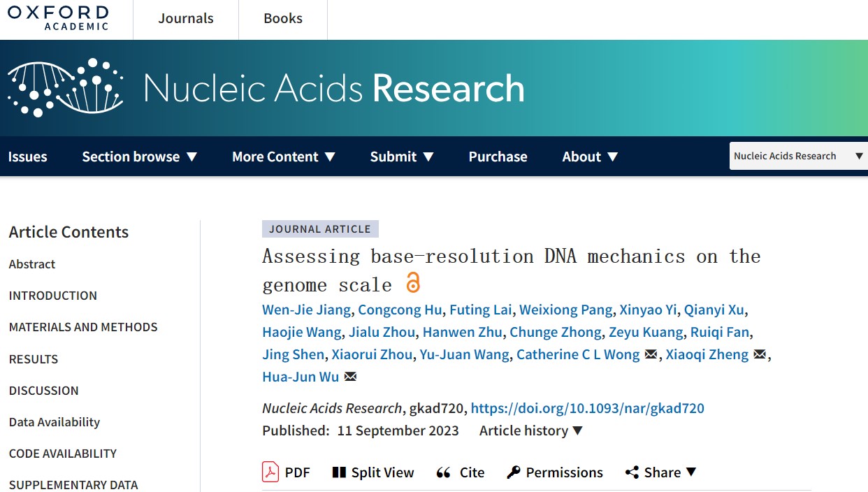Viewport: 868px width, 492px height.
Task: Open the Books tab
Action: coord(283,19)
